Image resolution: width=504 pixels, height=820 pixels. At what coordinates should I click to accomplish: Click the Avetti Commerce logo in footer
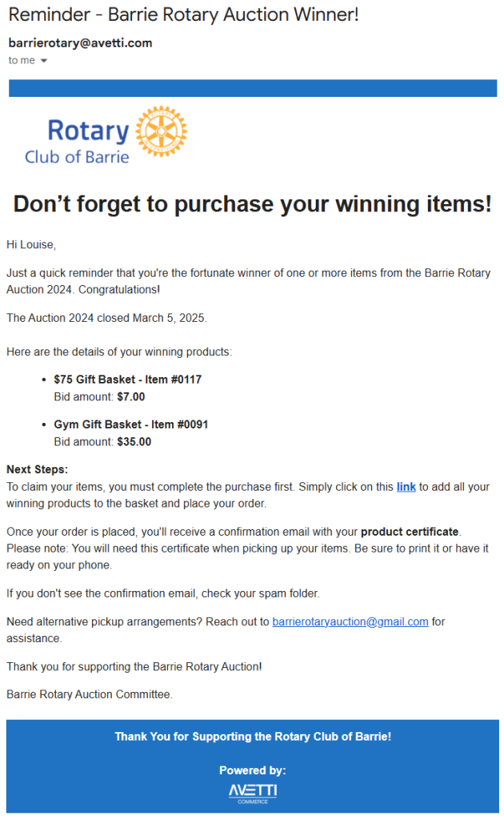pos(253,794)
